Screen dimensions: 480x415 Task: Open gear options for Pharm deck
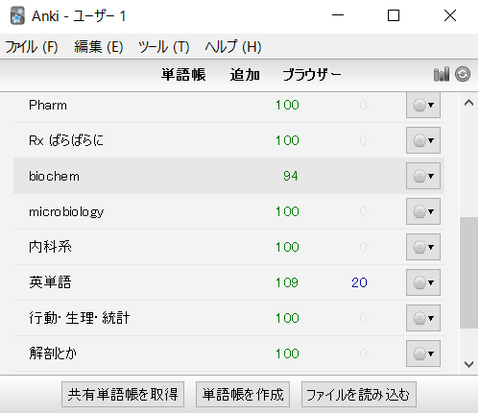click(x=423, y=105)
